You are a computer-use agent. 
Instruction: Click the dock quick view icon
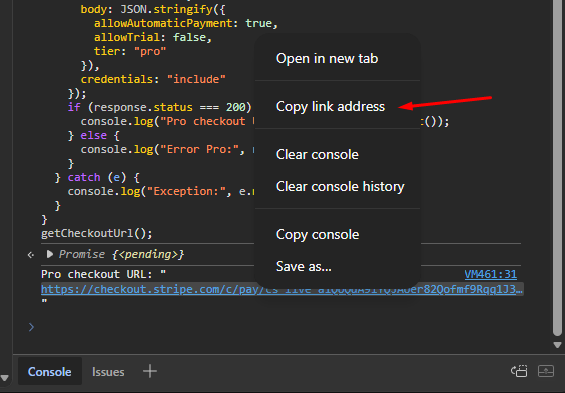(x=519, y=371)
